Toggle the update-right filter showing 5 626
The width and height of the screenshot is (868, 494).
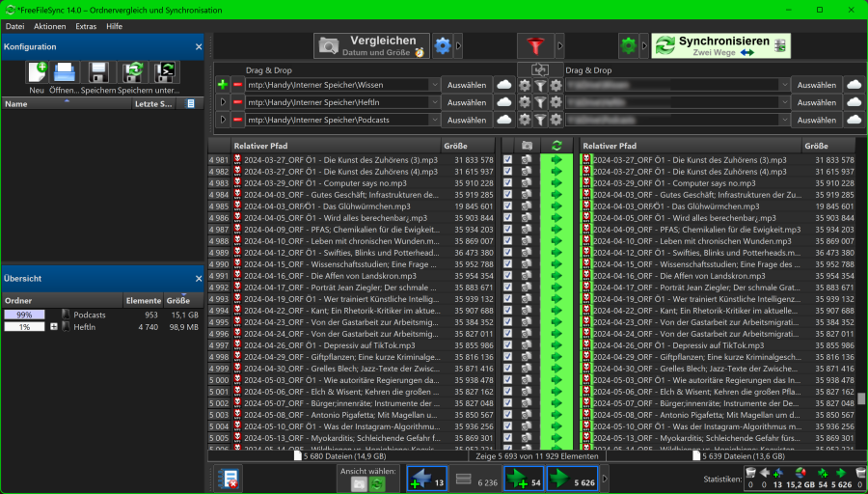574,480
